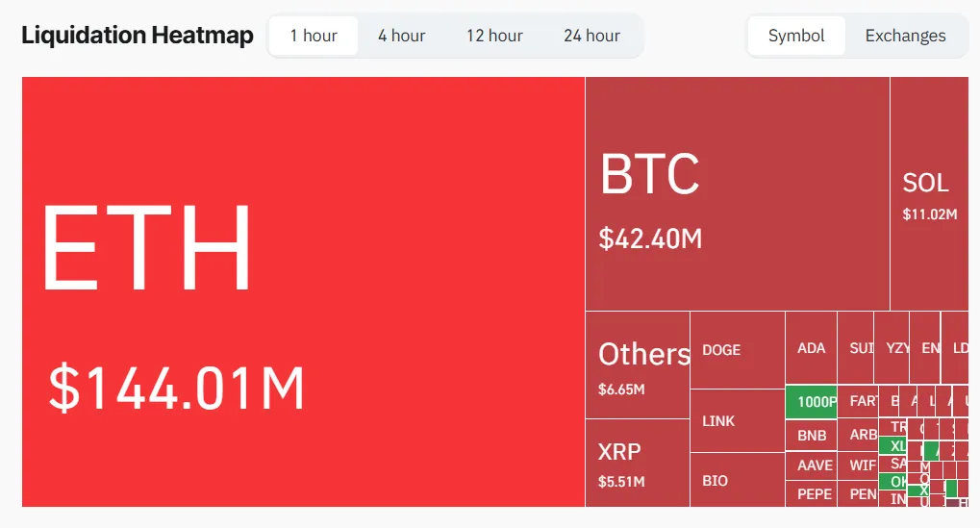Select the PEPE heatmap tile
The image size is (980, 528).
812,493
